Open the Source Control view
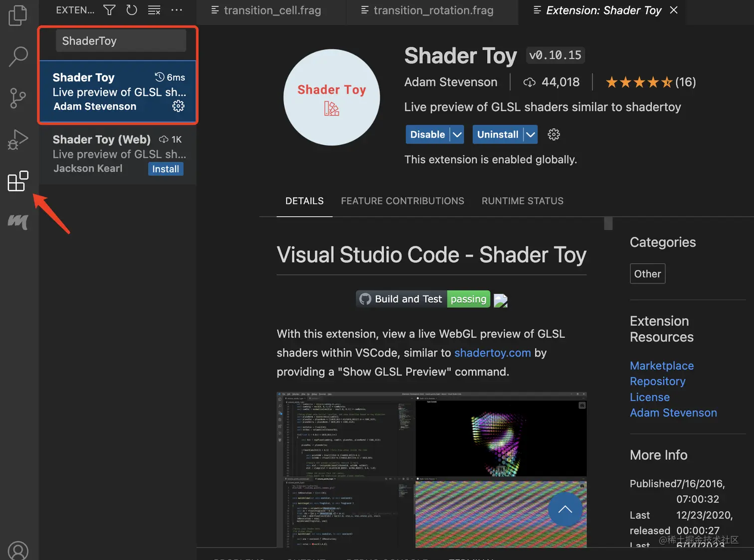The width and height of the screenshot is (754, 560). coord(18,98)
